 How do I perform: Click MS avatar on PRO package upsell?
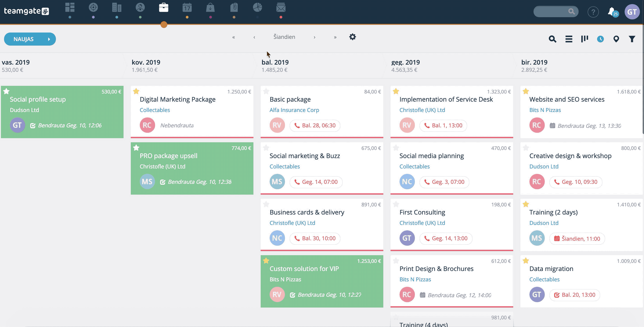147,182
